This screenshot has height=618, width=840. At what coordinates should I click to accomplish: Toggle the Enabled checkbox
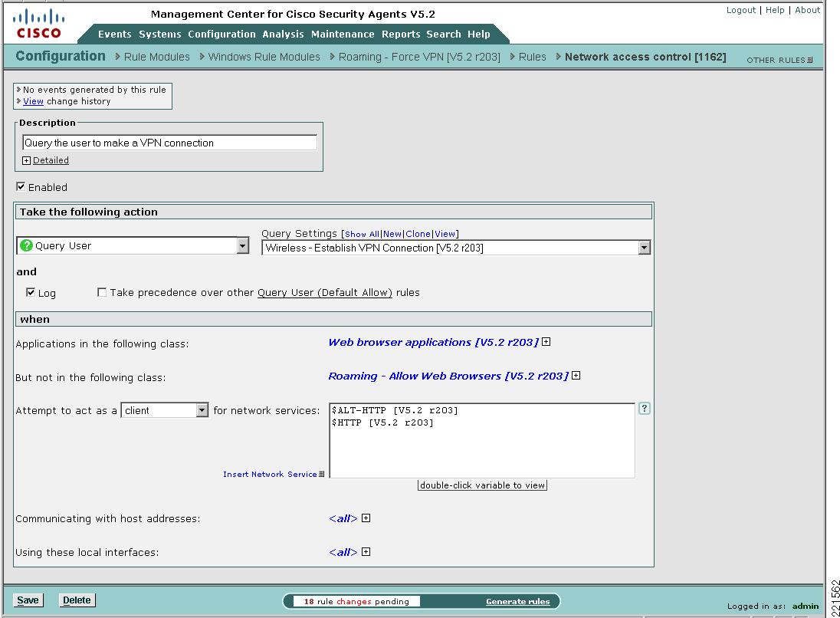point(21,186)
